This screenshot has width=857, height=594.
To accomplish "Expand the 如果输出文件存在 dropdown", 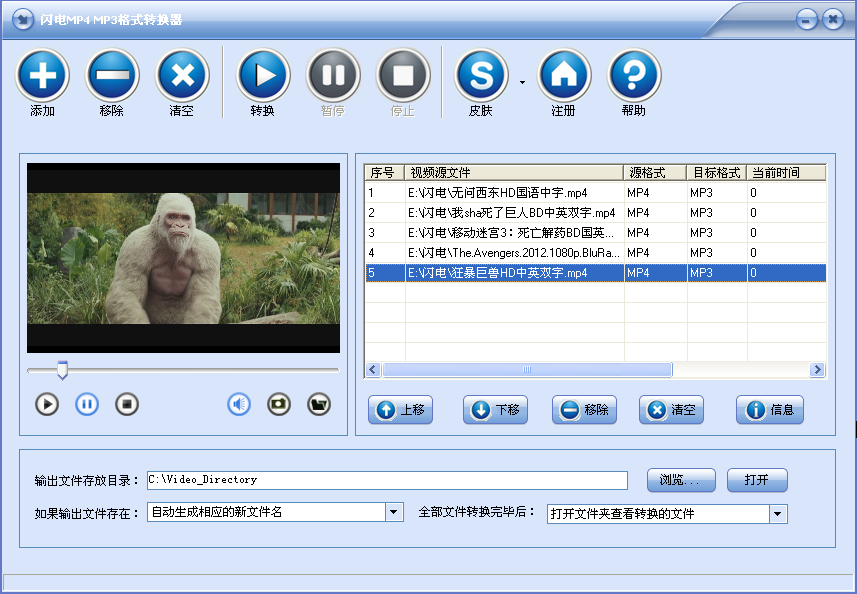I will [394, 513].
